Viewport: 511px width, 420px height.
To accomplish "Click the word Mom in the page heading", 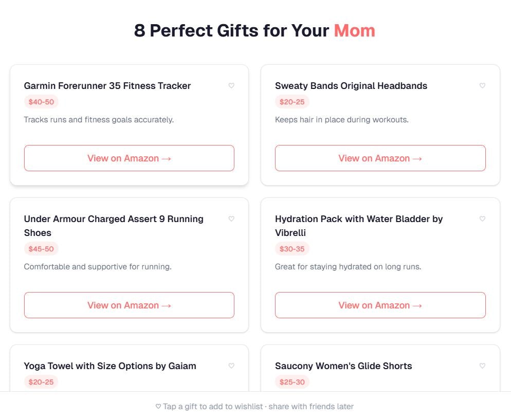I will (355, 31).
